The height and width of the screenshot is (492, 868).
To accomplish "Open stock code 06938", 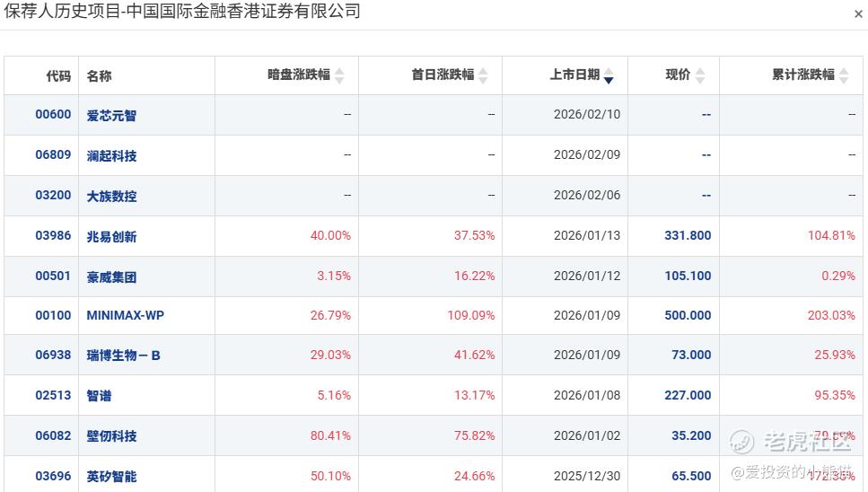I will (53, 356).
